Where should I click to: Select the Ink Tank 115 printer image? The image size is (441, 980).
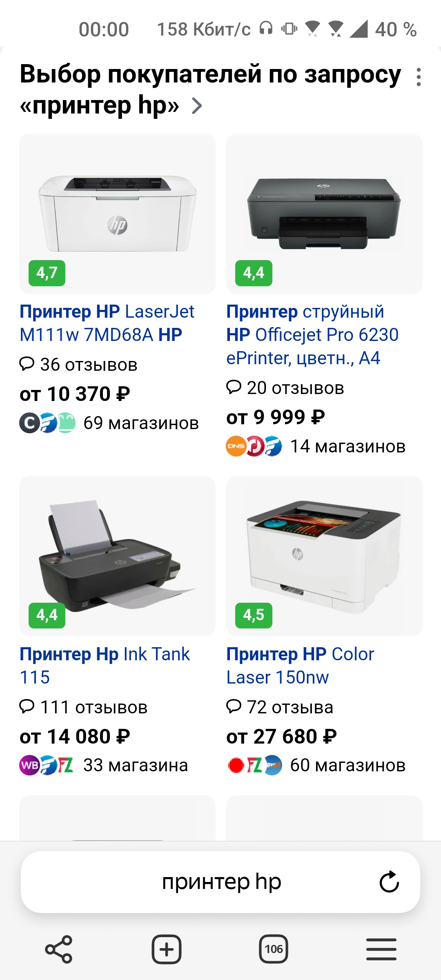pos(117,556)
